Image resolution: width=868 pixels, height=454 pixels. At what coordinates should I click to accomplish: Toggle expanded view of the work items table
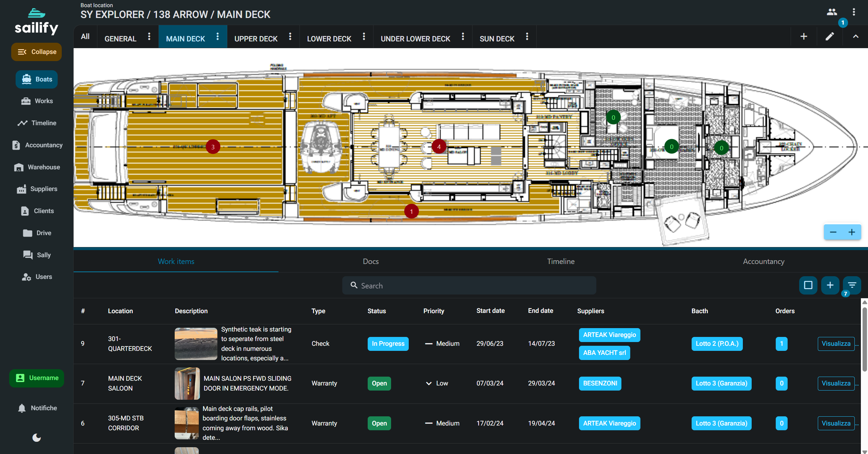(x=808, y=285)
